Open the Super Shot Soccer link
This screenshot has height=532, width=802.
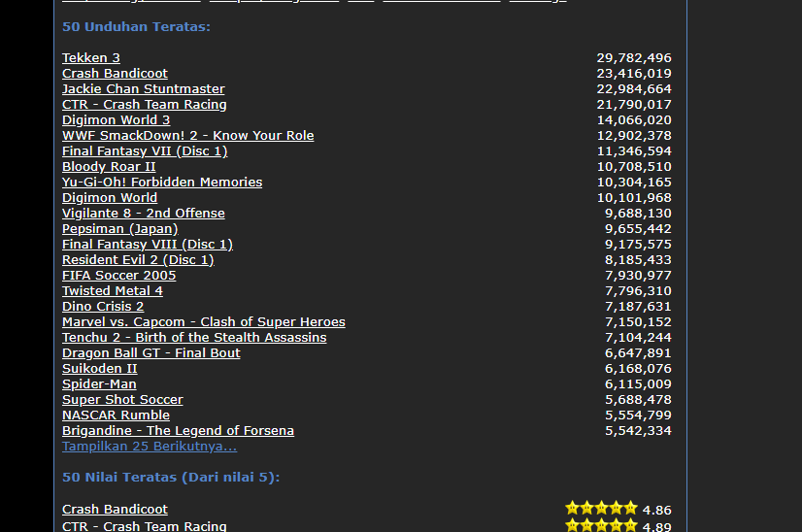click(x=122, y=399)
